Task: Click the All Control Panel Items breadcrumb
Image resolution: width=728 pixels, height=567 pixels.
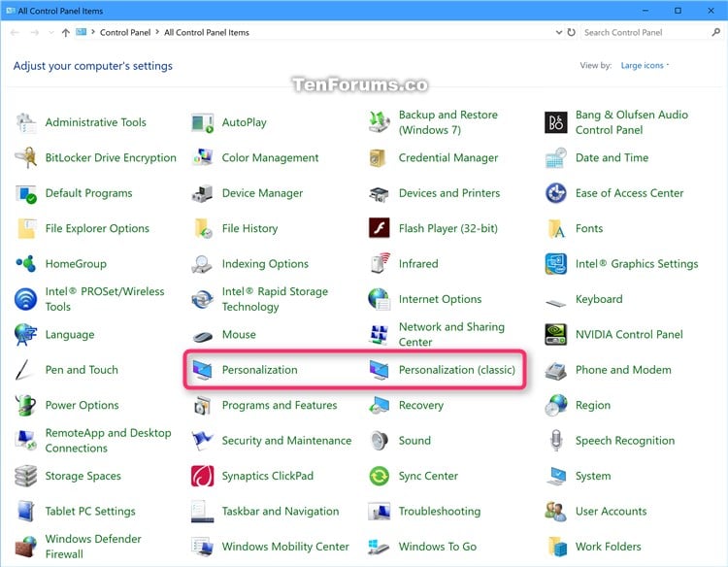Action: (207, 32)
